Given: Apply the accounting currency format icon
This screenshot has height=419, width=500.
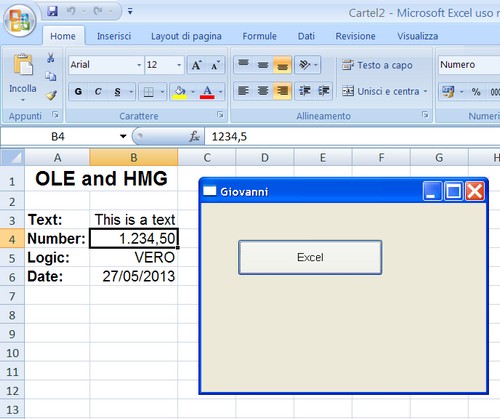Looking at the screenshot, I should [448, 91].
